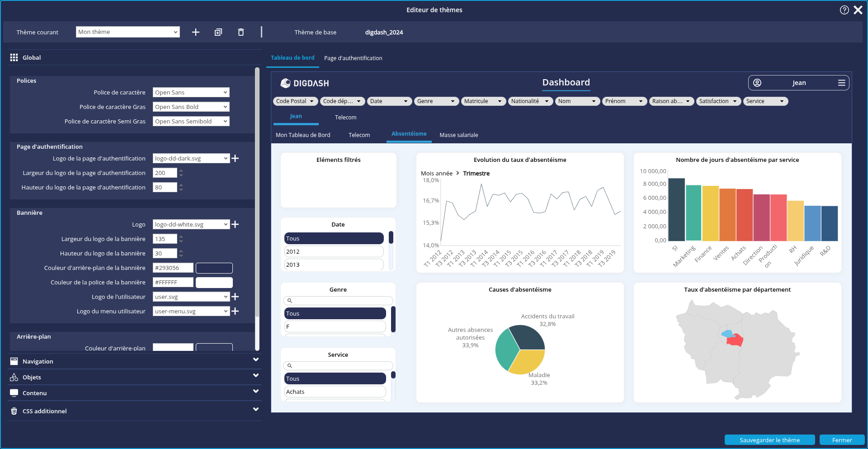Select the Masse salariale tab
Viewport: 868px width, 449px height.
tap(458, 135)
